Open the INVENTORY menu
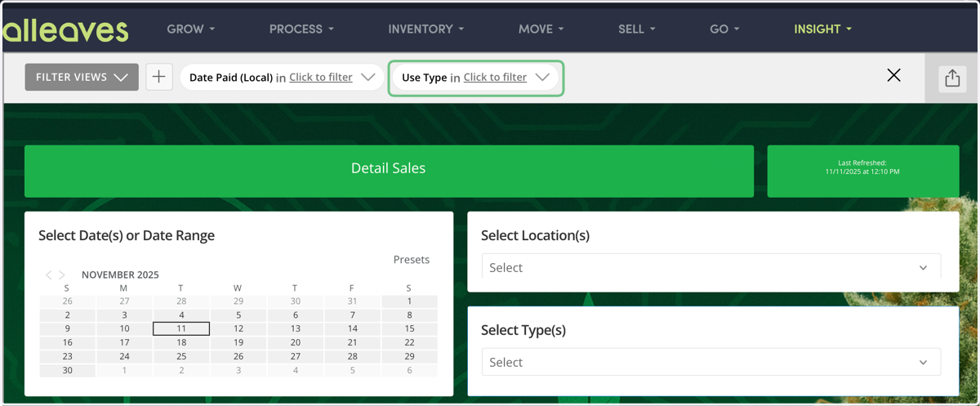 [426, 29]
